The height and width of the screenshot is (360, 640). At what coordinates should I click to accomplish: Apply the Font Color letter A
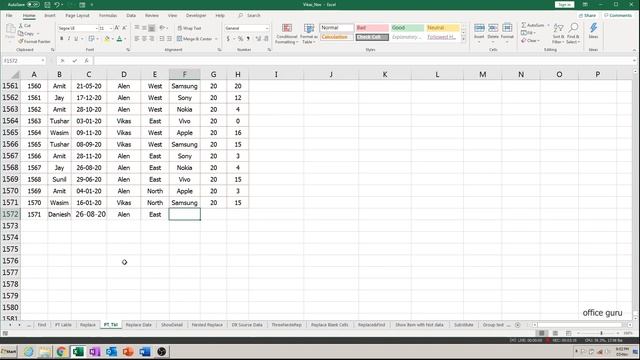[x=119, y=39]
